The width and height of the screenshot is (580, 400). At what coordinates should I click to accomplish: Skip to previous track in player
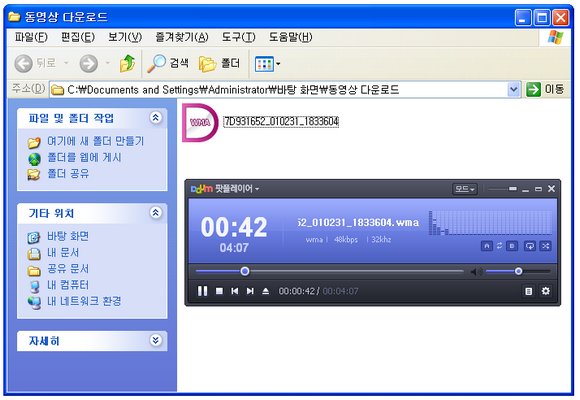coord(235,291)
